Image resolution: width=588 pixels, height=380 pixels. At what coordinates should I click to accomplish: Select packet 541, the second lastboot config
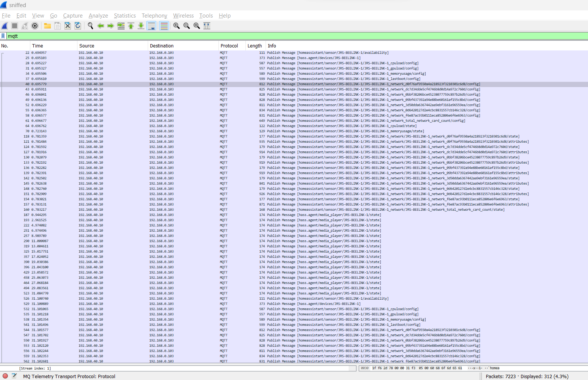point(294,325)
